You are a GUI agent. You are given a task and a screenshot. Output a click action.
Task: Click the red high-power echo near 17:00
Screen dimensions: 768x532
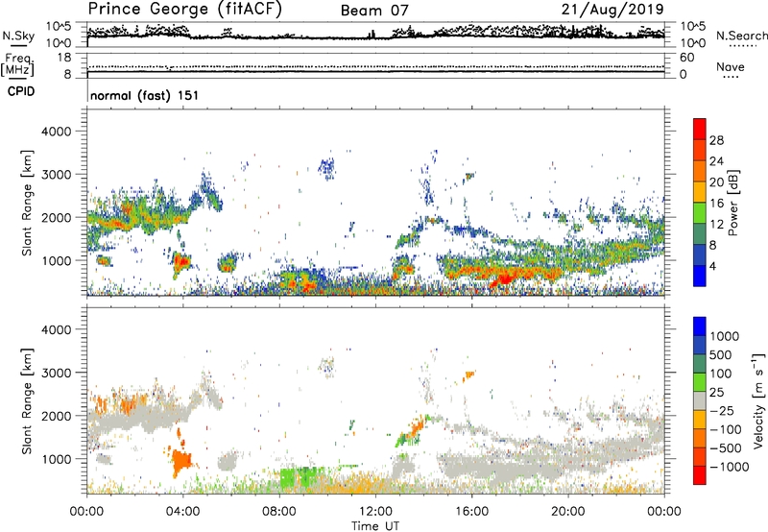(x=503, y=279)
